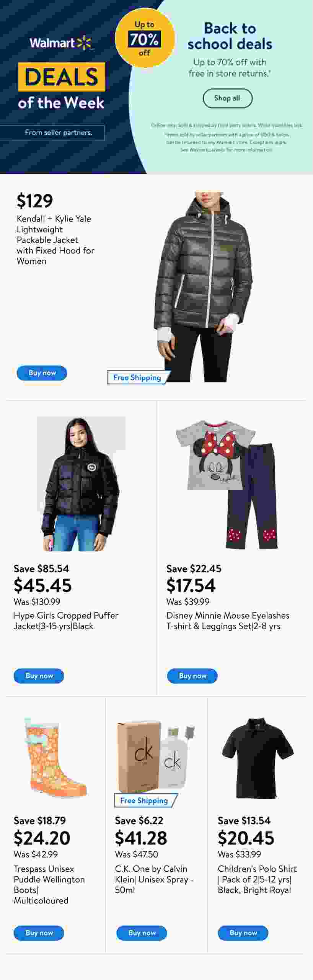Buy the Disney Minnie Mouse leggings set
313x980 pixels.
[192, 676]
